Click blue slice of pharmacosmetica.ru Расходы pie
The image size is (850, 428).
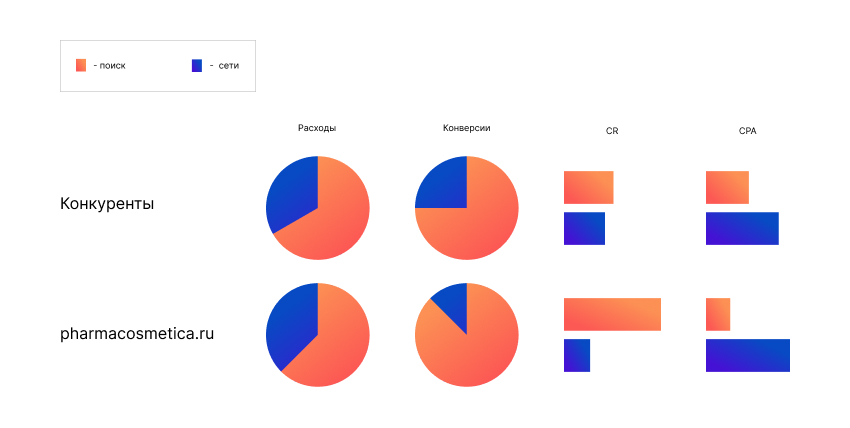coord(292,325)
